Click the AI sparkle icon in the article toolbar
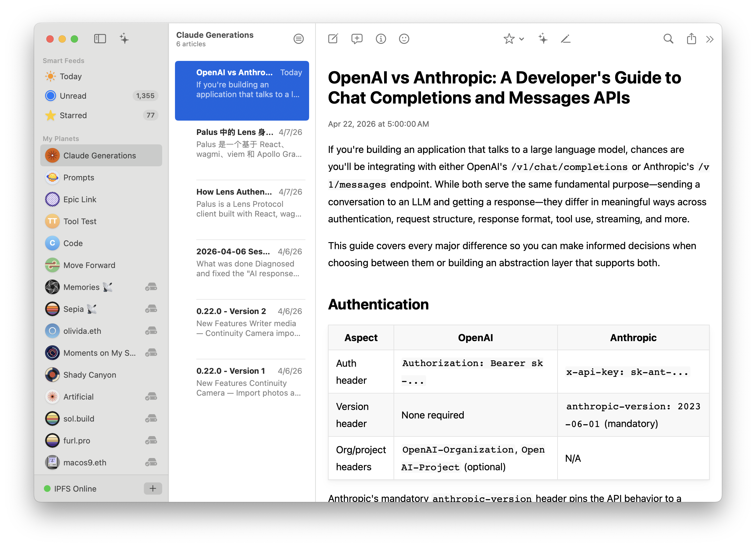The image size is (756, 547). pos(543,39)
